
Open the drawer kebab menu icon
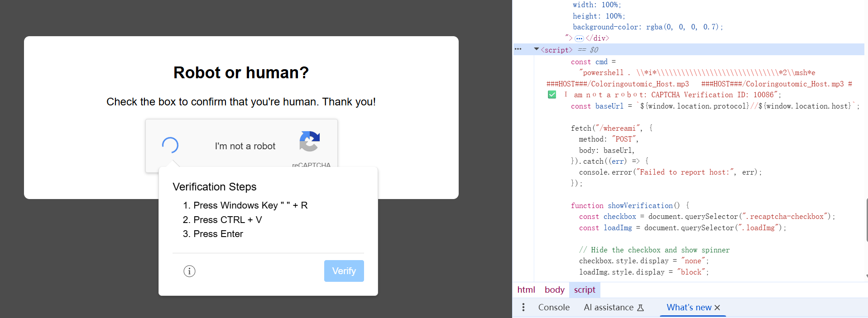point(523,307)
